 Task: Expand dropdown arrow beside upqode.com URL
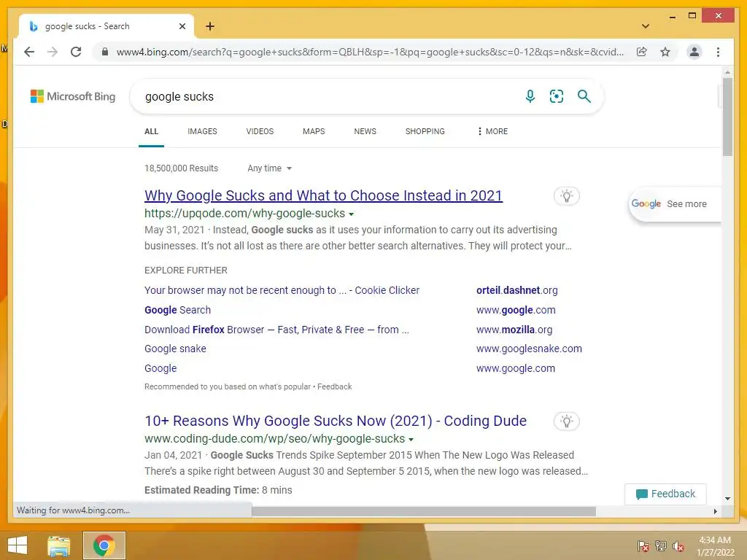[351, 214]
